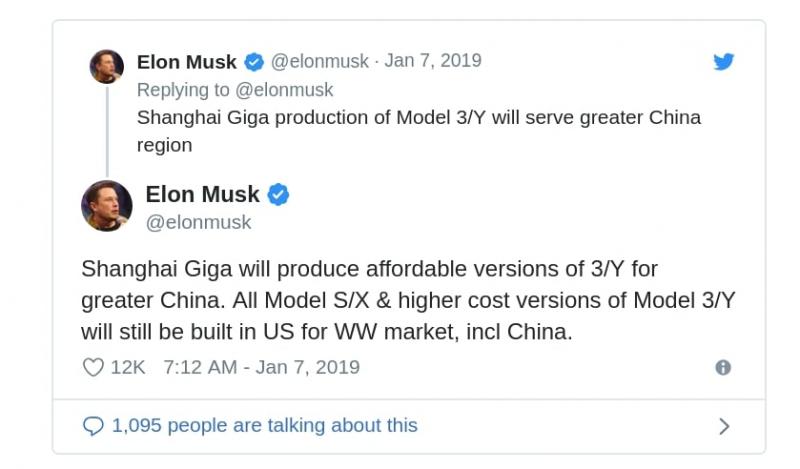
Task: Open '1,095 people are talking about this'
Action: 264,425
